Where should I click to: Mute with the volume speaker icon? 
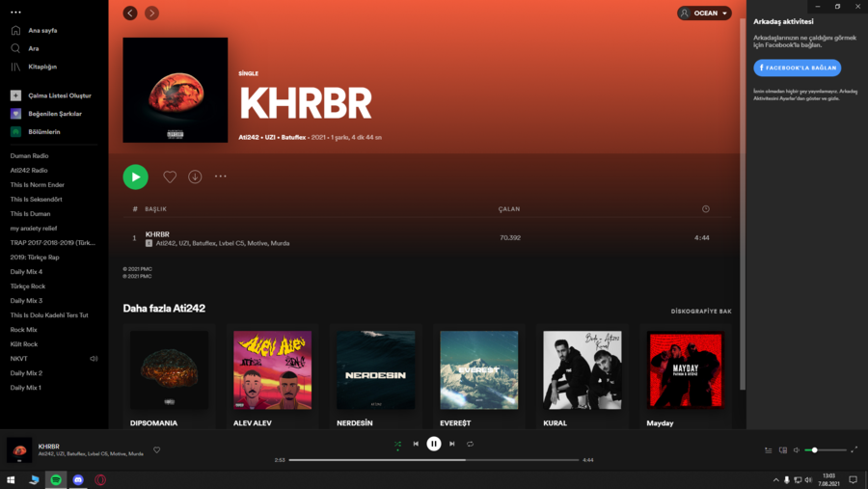[x=797, y=450]
